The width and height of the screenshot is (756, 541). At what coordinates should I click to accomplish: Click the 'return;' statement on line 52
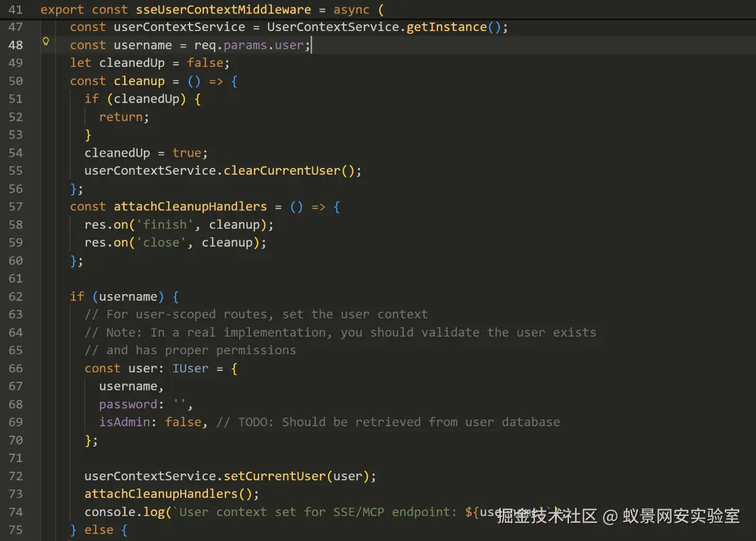point(124,117)
